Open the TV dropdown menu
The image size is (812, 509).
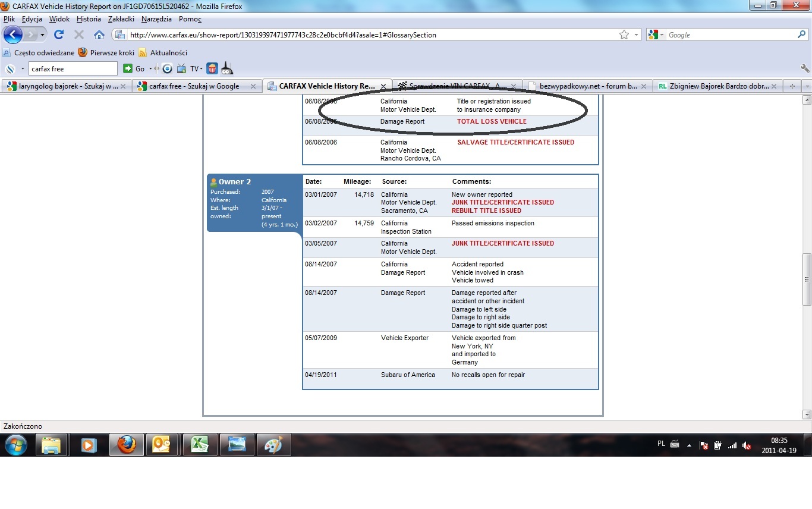coord(202,68)
